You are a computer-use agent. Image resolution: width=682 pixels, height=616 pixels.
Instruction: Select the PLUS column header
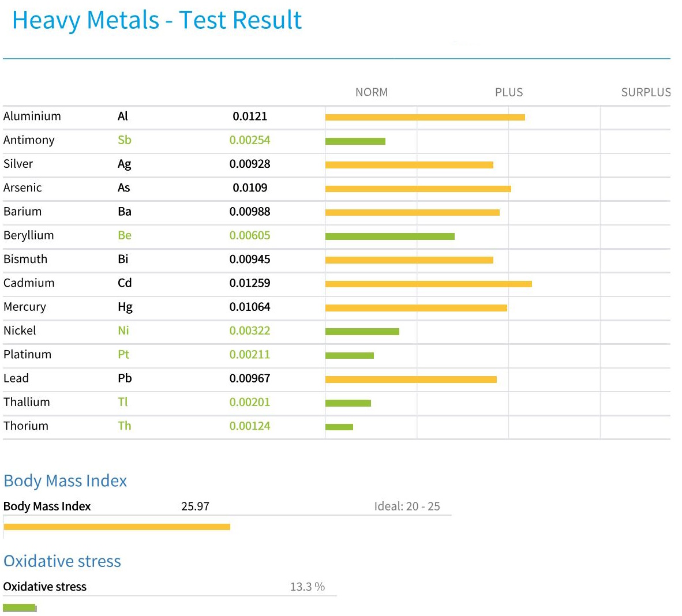508,92
